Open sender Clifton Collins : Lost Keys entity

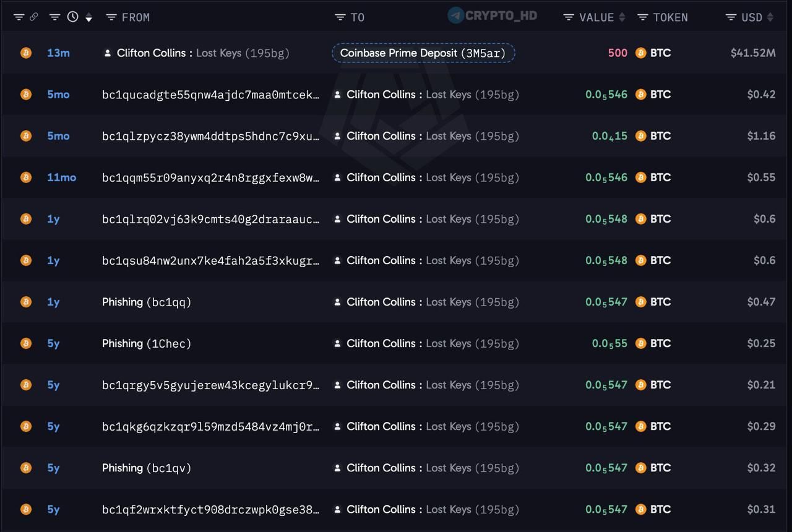point(203,53)
